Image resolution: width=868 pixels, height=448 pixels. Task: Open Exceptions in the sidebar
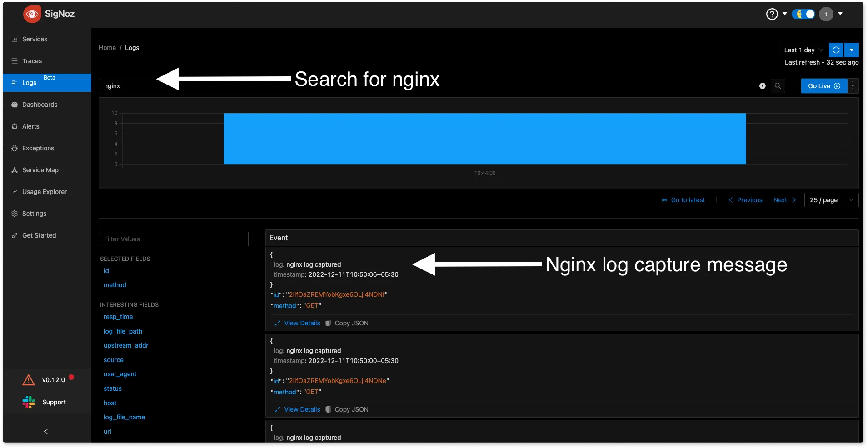click(47, 148)
